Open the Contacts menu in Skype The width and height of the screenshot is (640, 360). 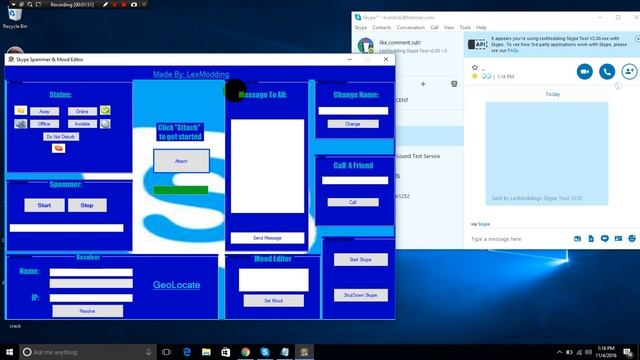pyautogui.click(x=382, y=27)
